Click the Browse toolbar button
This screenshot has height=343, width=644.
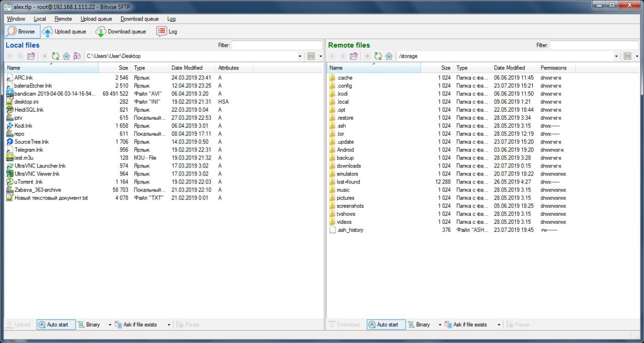pyautogui.click(x=22, y=31)
